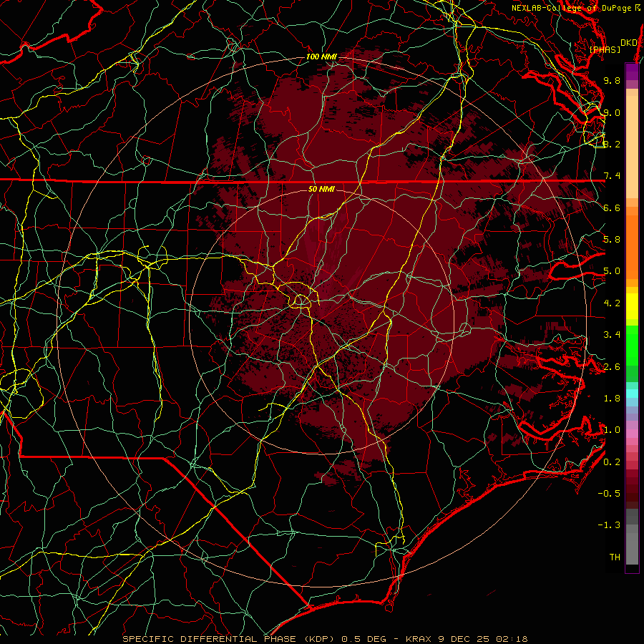Screen dimensions: 644x644
Task: Click the 9 DEC 25 02:18 timestamp
Action: 482,639
